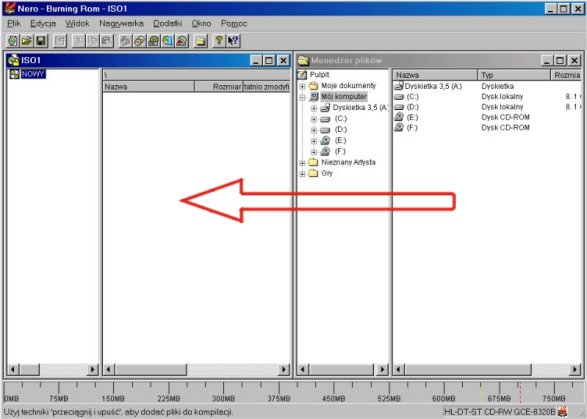Sort by the Typ column header

pyautogui.click(x=514, y=75)
